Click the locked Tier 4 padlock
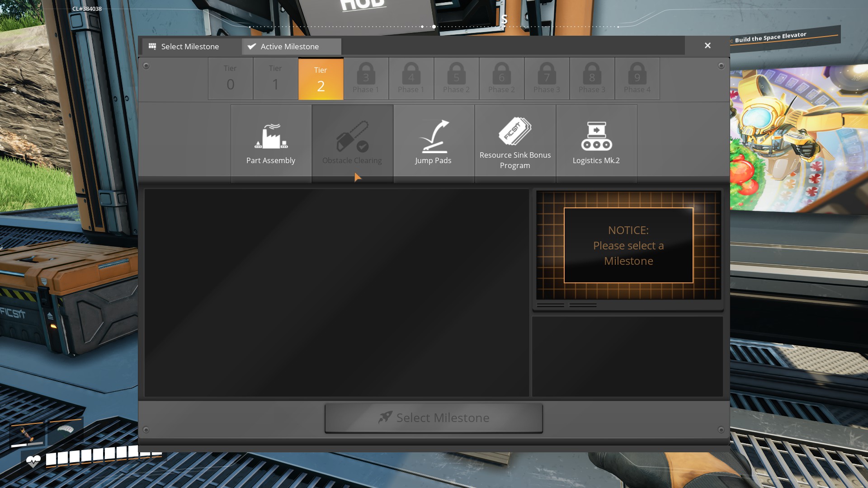This screenshot has width=868, height=488. point(411,75)
